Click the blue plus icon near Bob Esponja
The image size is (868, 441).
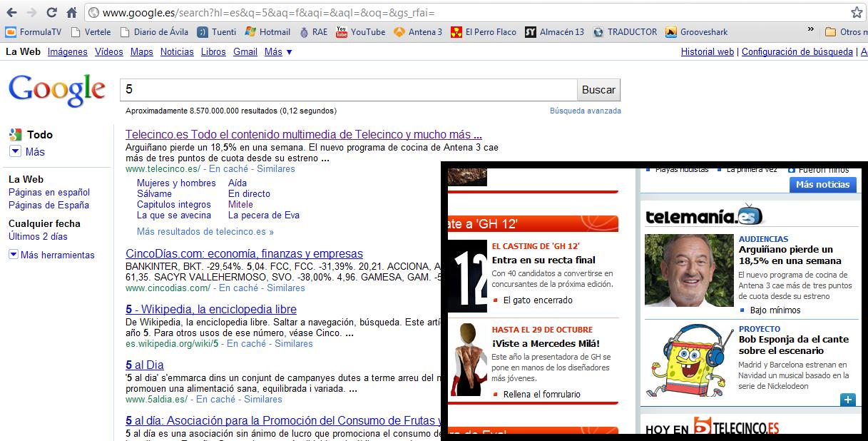(x=847, y=400)
